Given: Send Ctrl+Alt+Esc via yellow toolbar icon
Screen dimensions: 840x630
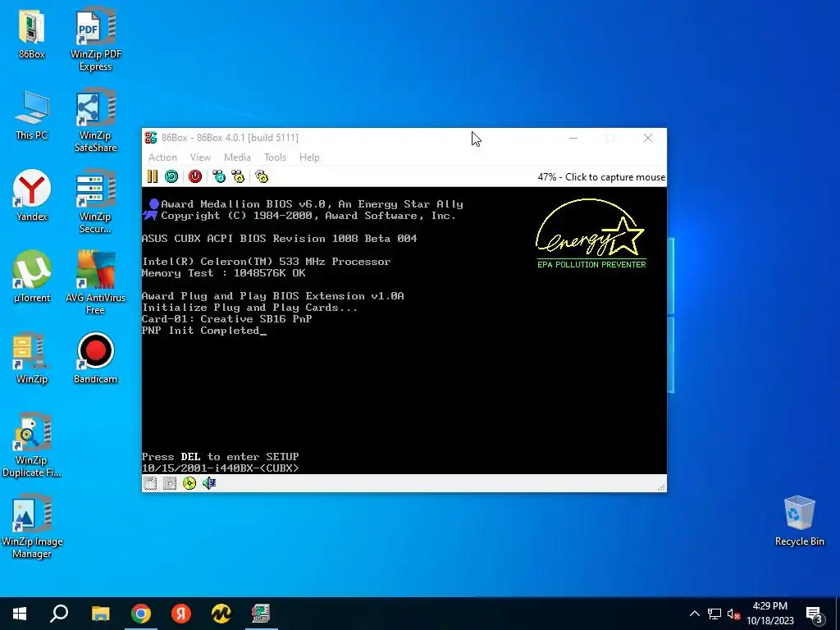Looking at the screenshot, I should pyautogui.click(x=238, y=176).
